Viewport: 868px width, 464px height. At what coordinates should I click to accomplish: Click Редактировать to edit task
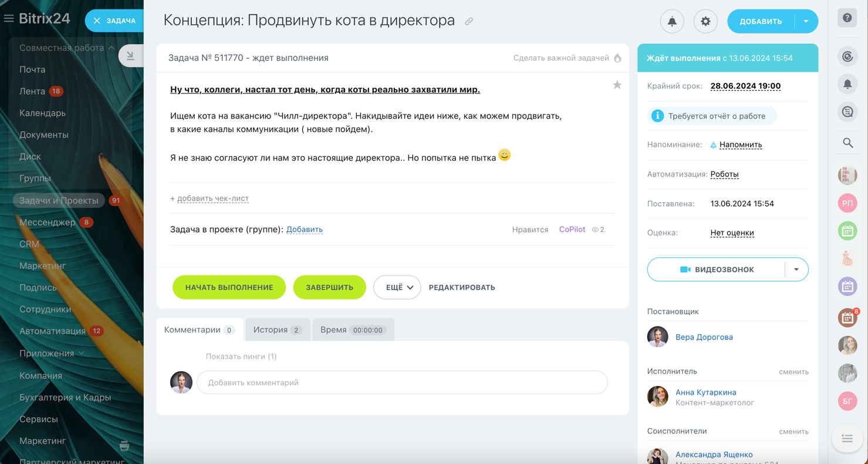462,287
